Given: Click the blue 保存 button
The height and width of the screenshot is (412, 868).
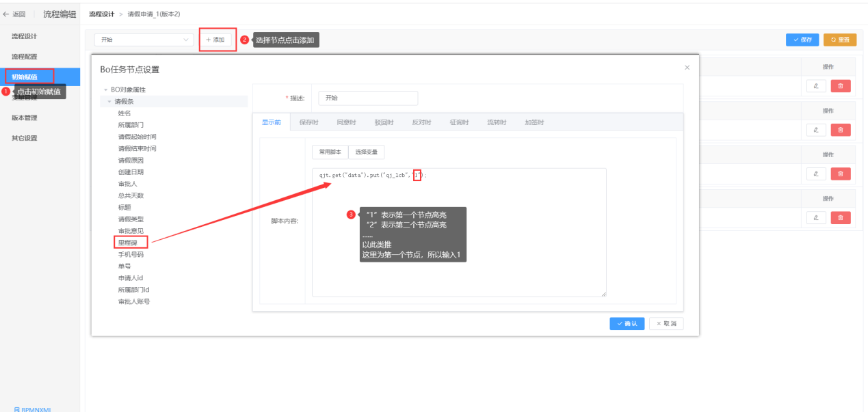Looking at the screenshot, I should 802,40.
